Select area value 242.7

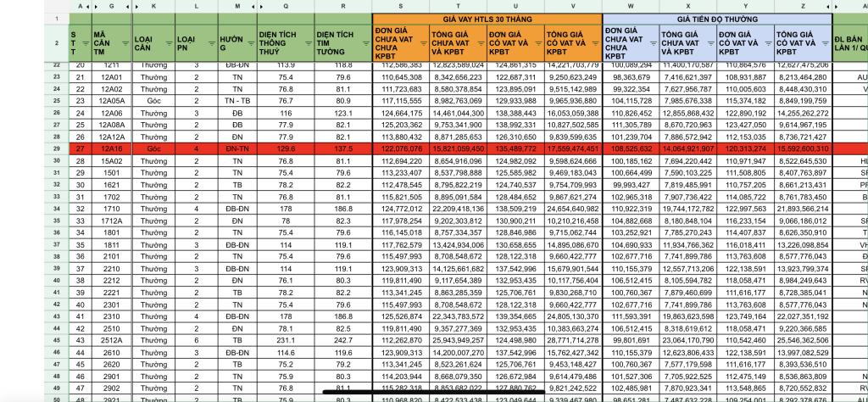[x=343, y=341]
